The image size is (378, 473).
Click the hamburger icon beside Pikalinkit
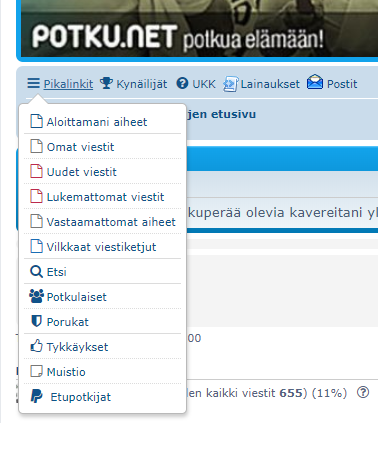(x=33, y=83)
